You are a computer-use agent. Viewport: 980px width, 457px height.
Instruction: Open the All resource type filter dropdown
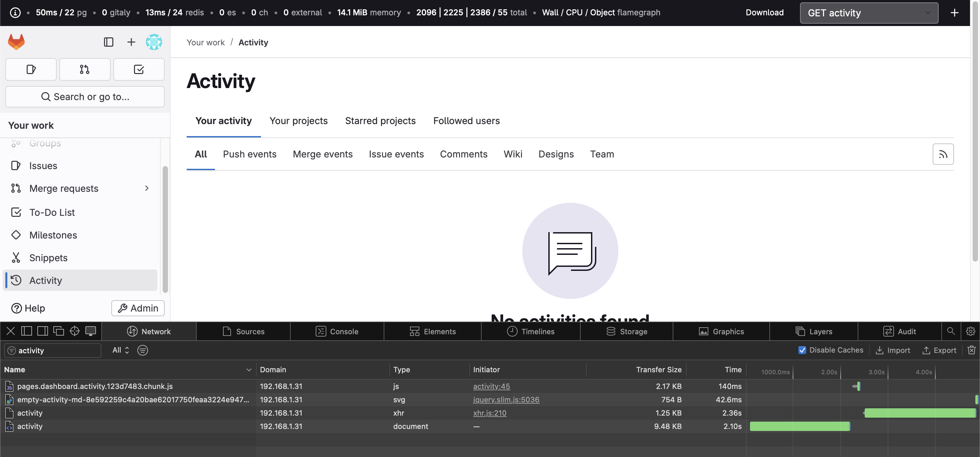tap(121, 350)
